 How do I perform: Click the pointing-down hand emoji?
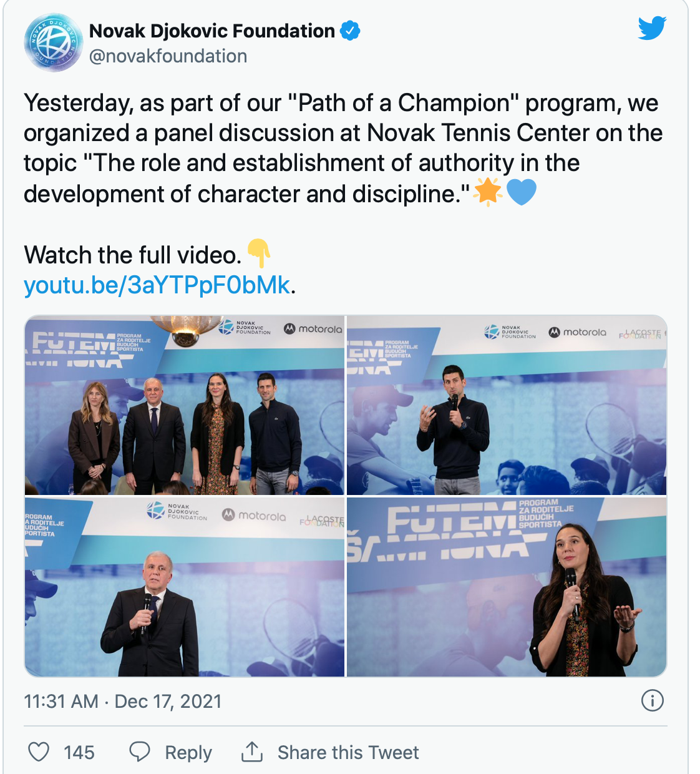click(x=258, y=253)
